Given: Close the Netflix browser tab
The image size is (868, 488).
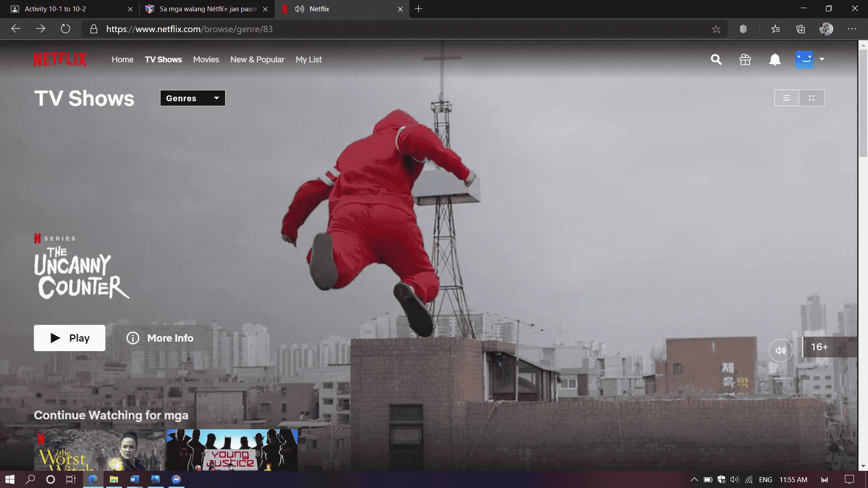Looking at the screenshot, I should (400, 9).
